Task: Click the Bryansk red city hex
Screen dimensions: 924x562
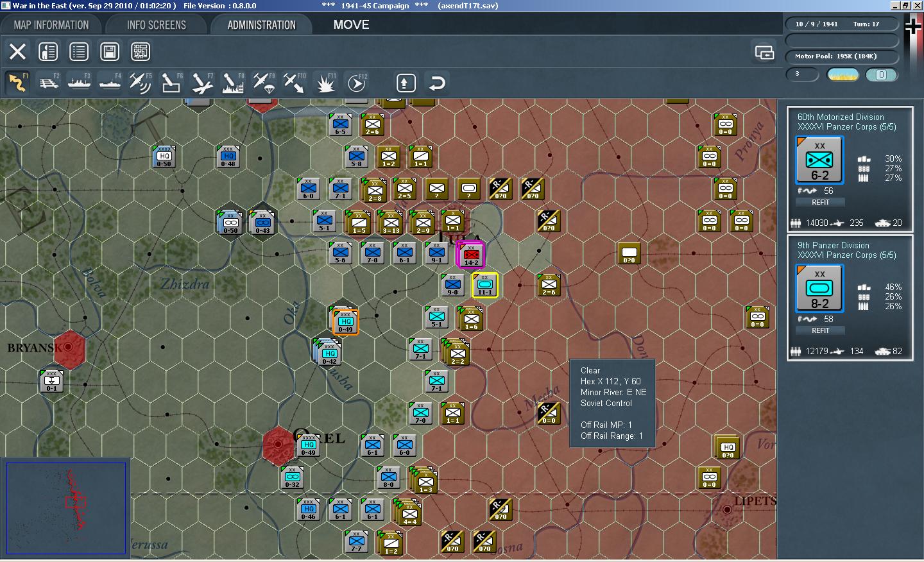Action: (x=69, y=348)
